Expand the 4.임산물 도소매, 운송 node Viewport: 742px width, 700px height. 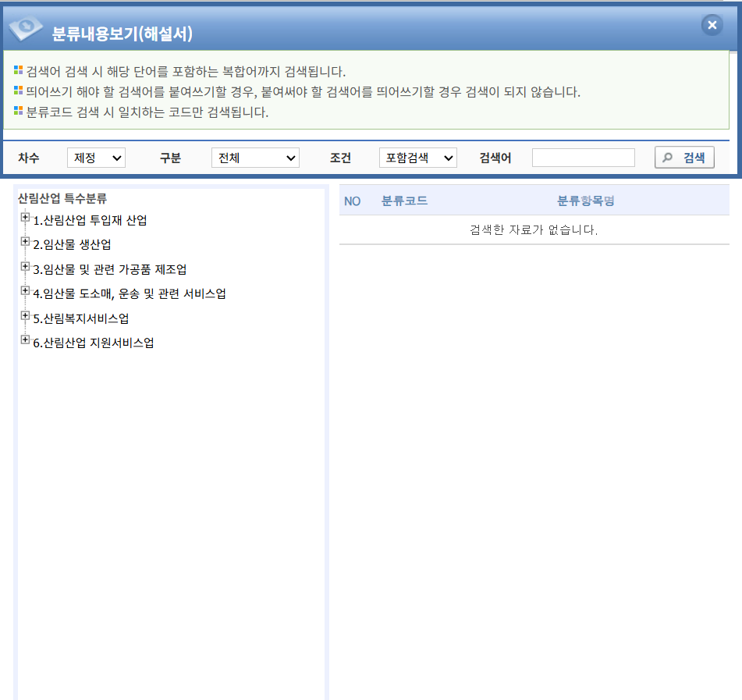click(25, 291)
